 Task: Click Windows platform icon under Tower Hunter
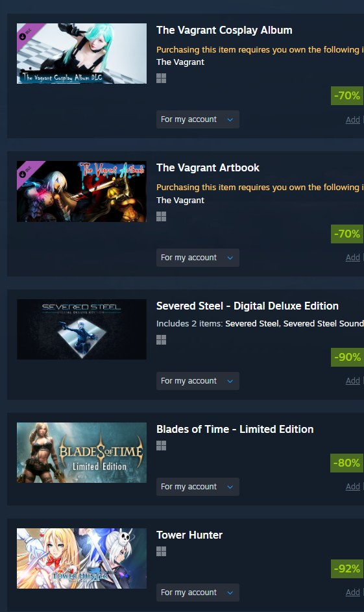161,552
